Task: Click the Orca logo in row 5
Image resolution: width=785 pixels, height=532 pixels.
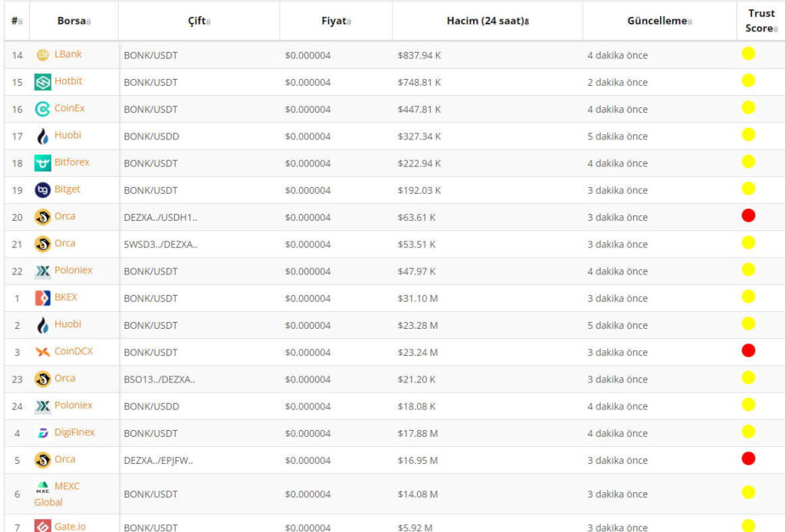Action: [x=43, y=461]
